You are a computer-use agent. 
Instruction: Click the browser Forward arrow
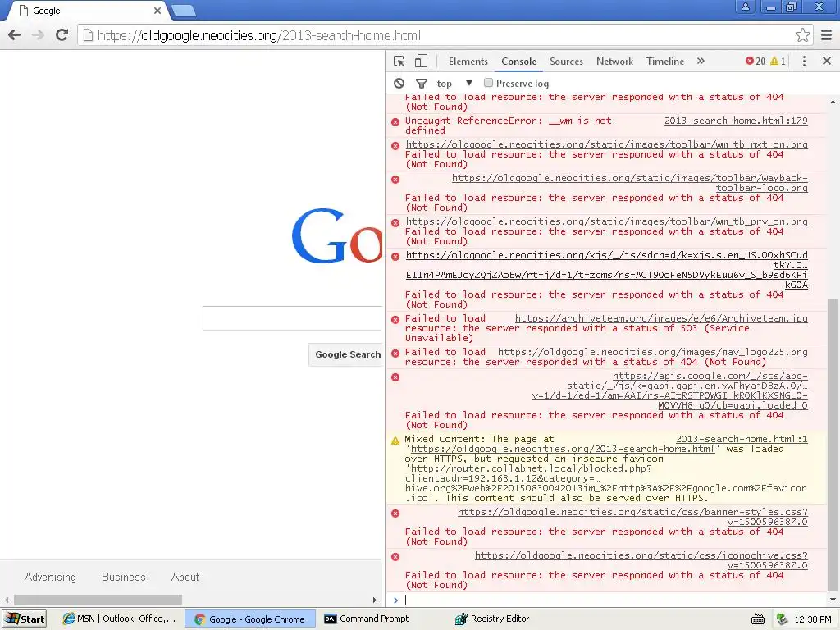point(38,35)
